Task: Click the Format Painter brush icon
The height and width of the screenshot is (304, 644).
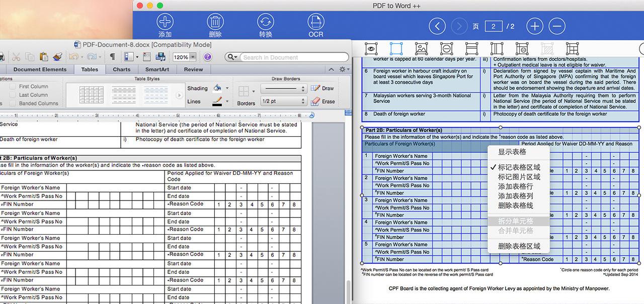Action: point(57,57)
